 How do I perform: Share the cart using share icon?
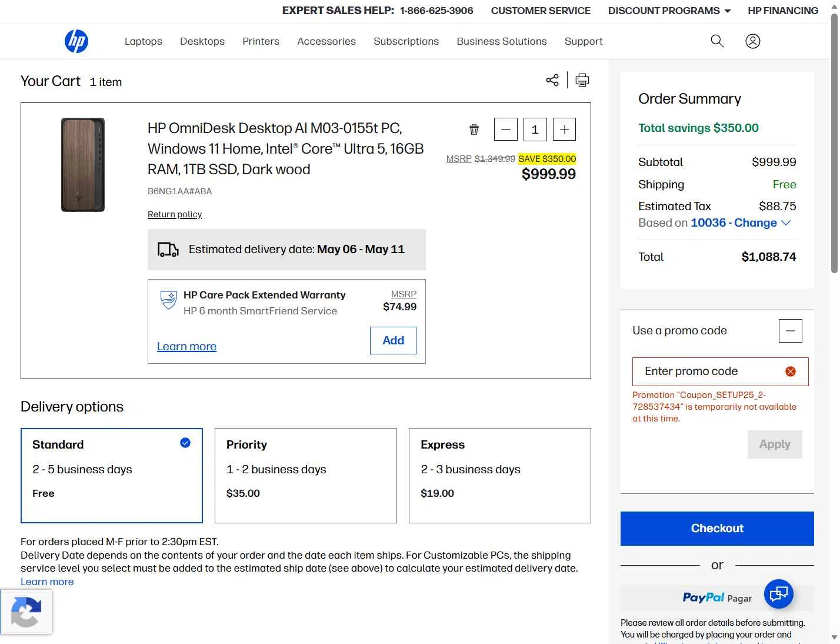click(x=552, y=80)
